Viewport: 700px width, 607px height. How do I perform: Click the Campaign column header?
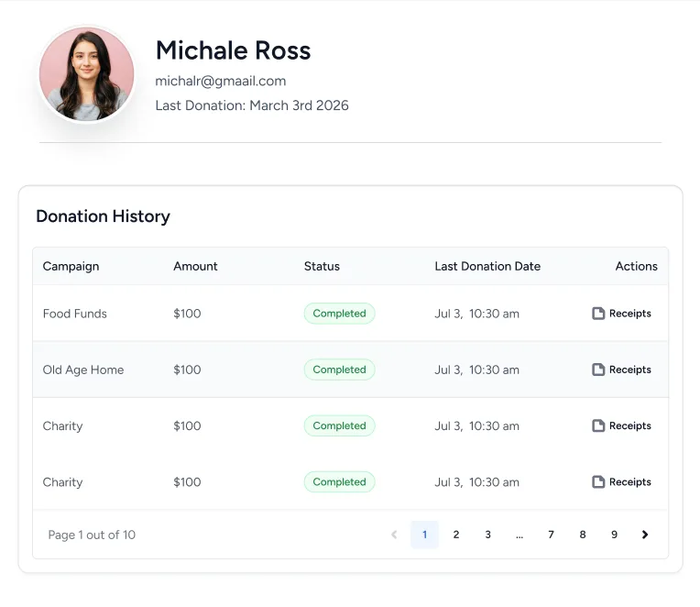pos(71,266)
